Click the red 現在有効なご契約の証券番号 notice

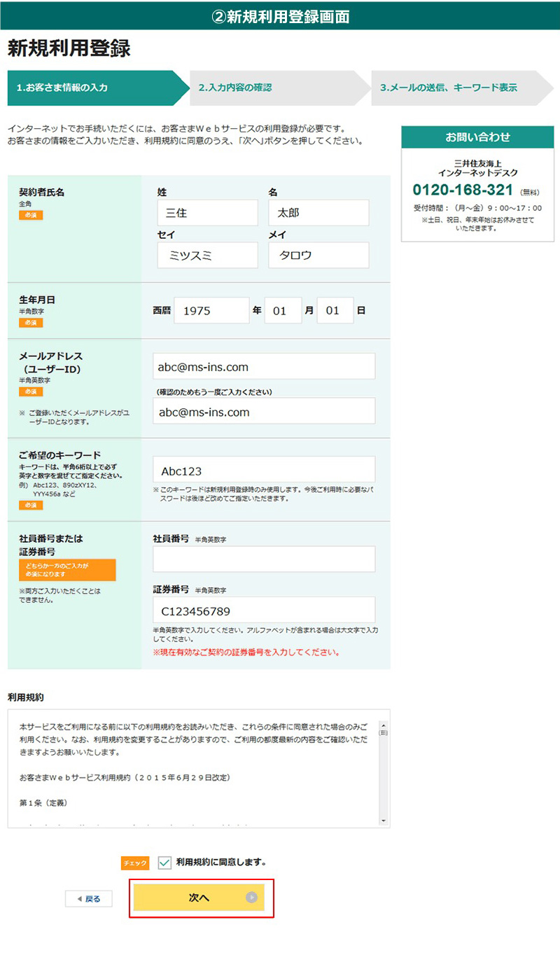click(x=246, y=653)
